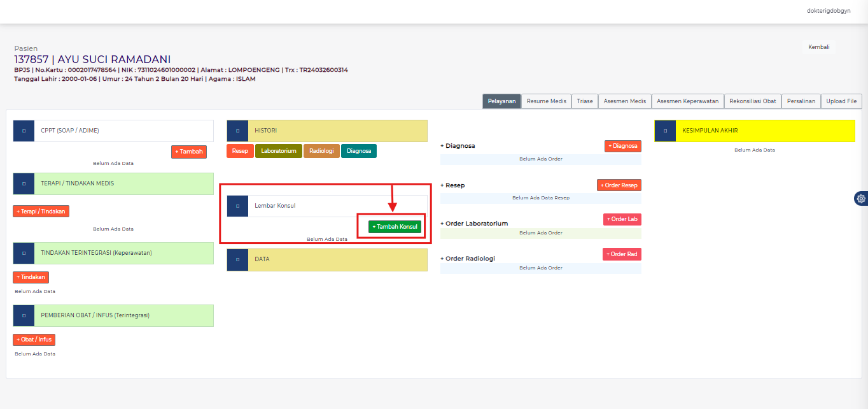This screenshot has width=868, height=409.
Task: Add a new diagnosis with + Diagnosa
Action: pos(622,146)
